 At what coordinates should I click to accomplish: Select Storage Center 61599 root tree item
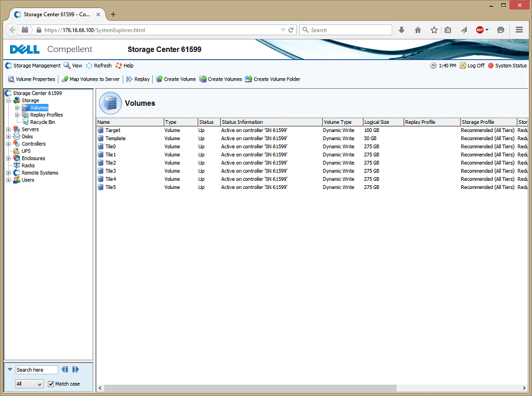pos(38,93)
